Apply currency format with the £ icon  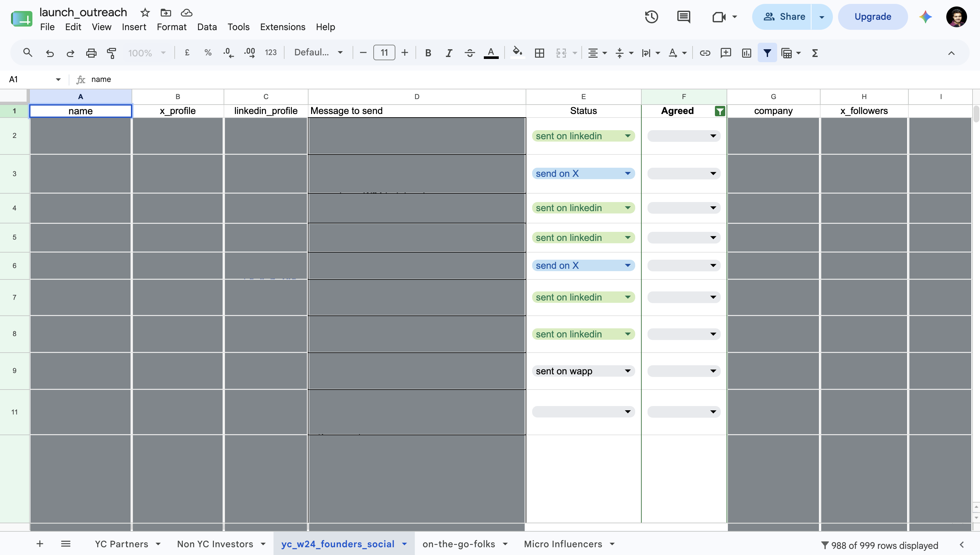tap(187, 53)
